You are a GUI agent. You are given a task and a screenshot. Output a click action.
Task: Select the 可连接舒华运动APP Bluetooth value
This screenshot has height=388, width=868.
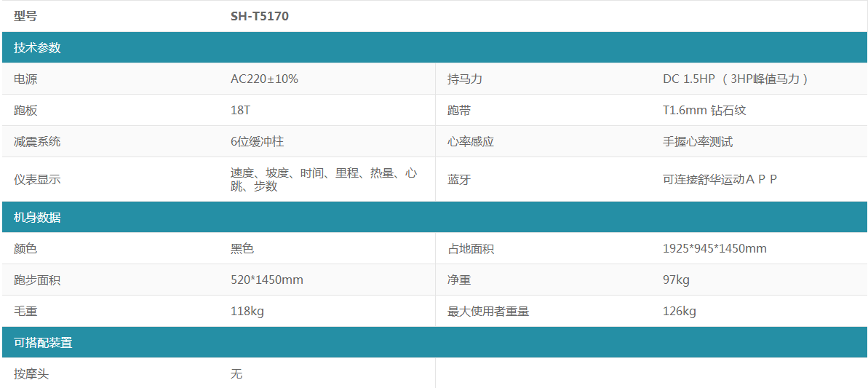(x=720, y=180)
